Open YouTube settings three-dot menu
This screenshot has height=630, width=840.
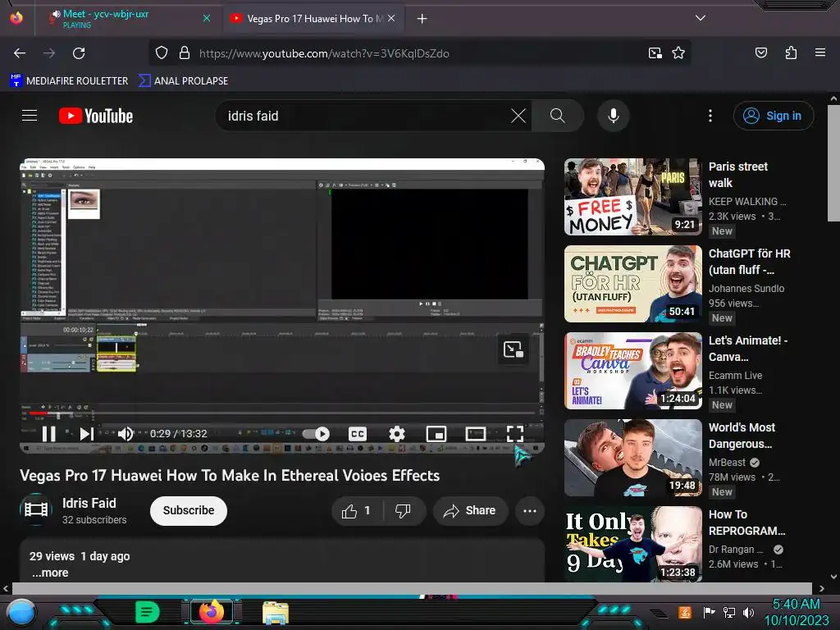(710, 116)
